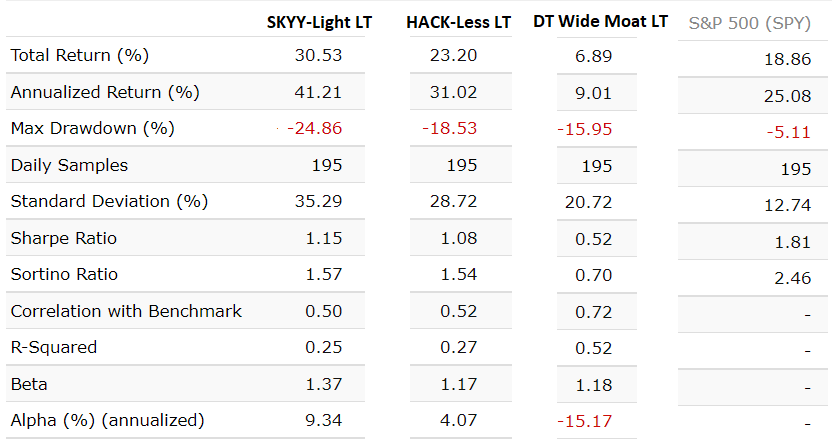Click the DT Wide Moat LT header
Image resolution: width=832 pixels, height=439 pixels.
tap(601, 22)
